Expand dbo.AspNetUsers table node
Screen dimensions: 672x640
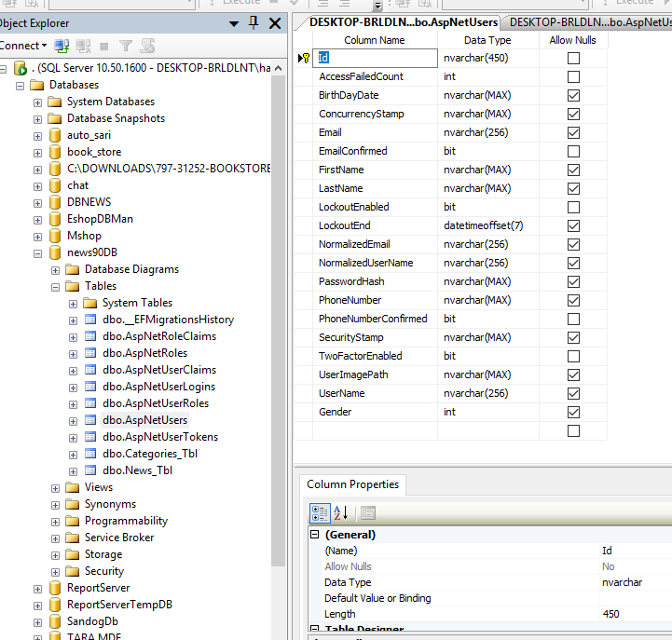click(73, 421)
